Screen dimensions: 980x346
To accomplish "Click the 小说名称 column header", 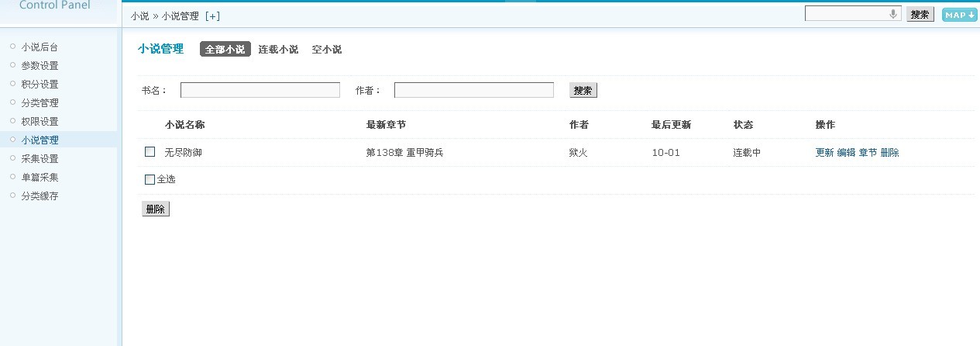I will (184, 125).
